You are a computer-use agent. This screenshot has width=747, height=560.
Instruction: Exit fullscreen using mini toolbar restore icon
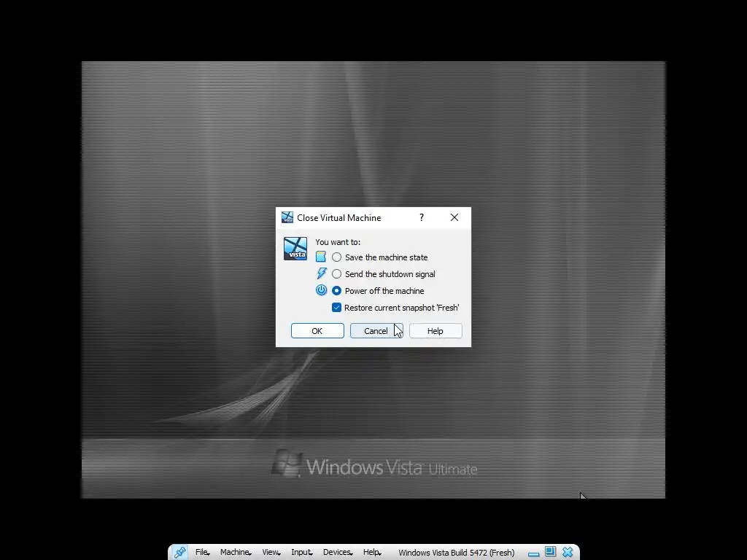[550, 551]
